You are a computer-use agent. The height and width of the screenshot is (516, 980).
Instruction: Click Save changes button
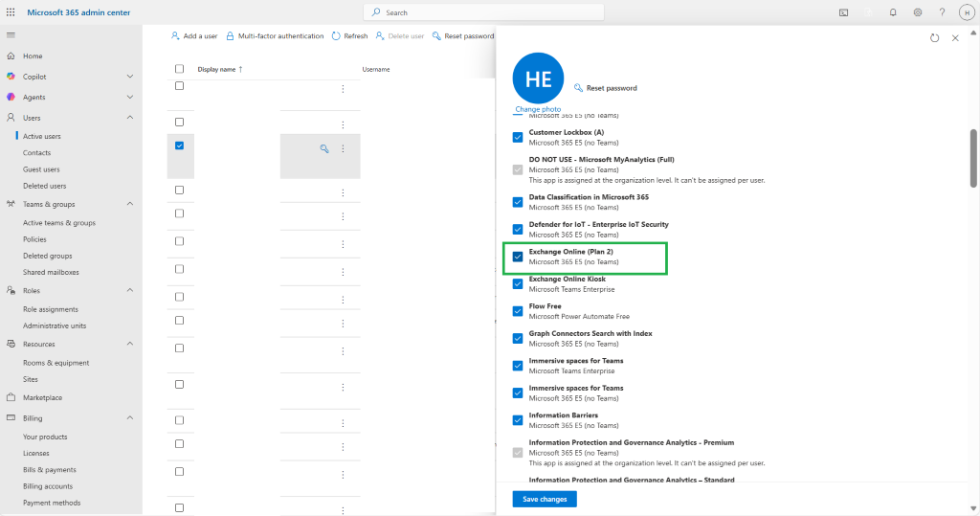pos(545,499)
